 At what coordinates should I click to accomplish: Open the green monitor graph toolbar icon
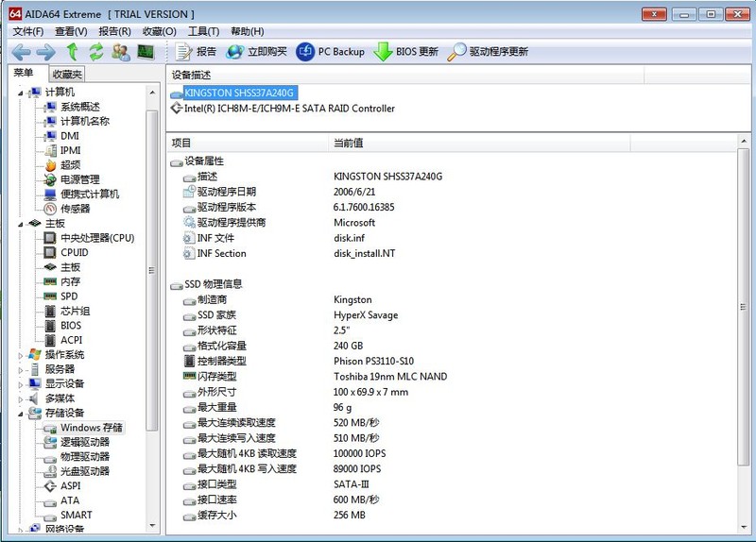tap(146, 52)
